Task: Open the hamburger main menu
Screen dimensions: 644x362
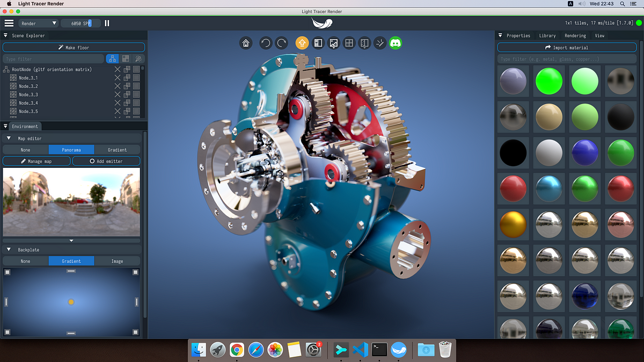Action: (9, 23)
